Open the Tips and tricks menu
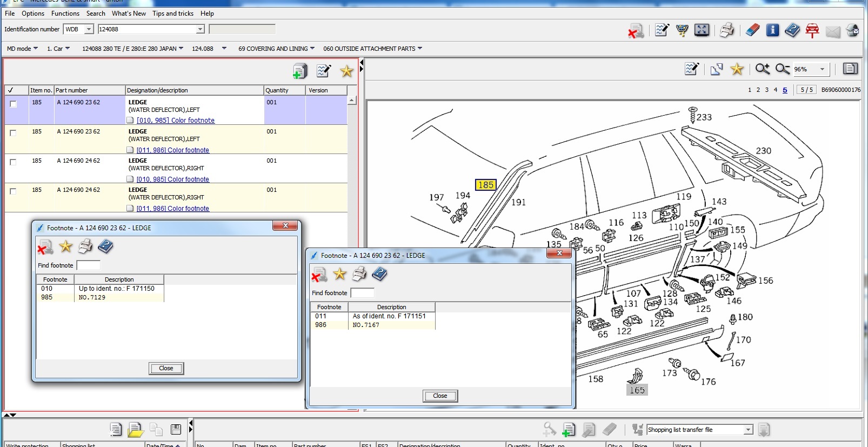 [172, 14]
